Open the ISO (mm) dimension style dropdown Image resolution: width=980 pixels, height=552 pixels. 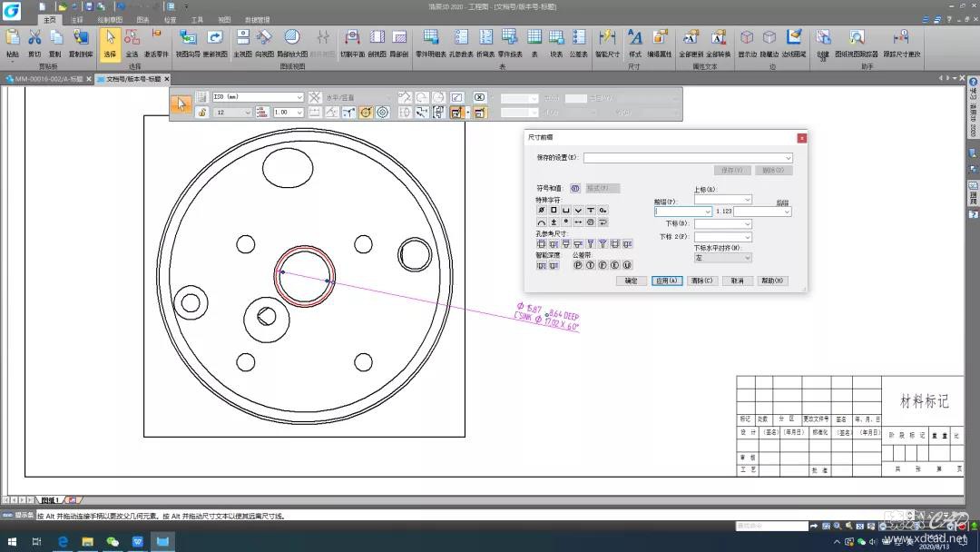point(299,97)
